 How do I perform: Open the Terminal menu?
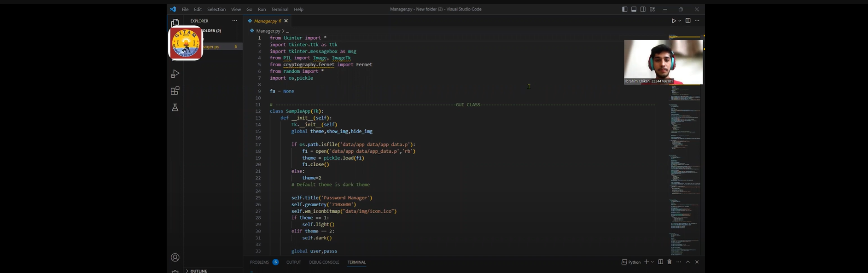pos(280,9)
